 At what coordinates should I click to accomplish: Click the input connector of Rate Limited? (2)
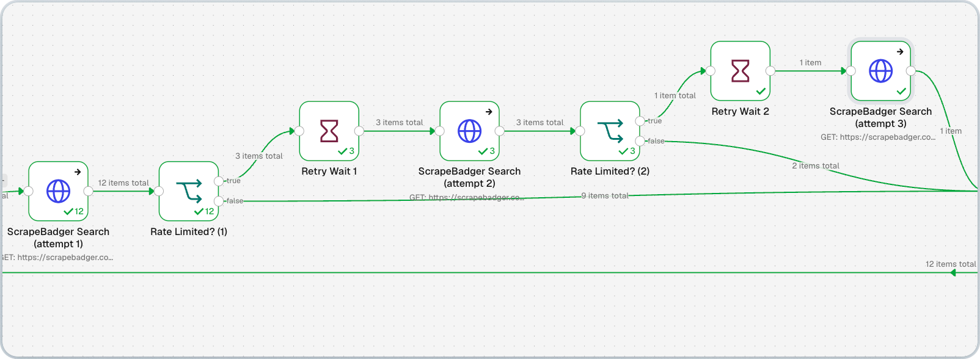tap(580, 131)
